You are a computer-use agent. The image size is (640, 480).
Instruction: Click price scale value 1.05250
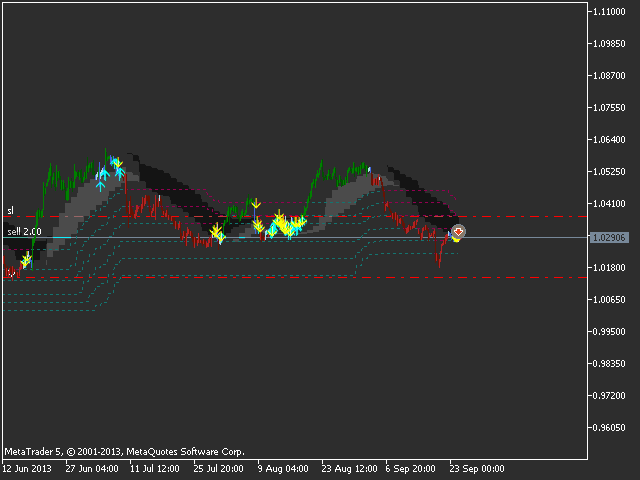point(609,172)
